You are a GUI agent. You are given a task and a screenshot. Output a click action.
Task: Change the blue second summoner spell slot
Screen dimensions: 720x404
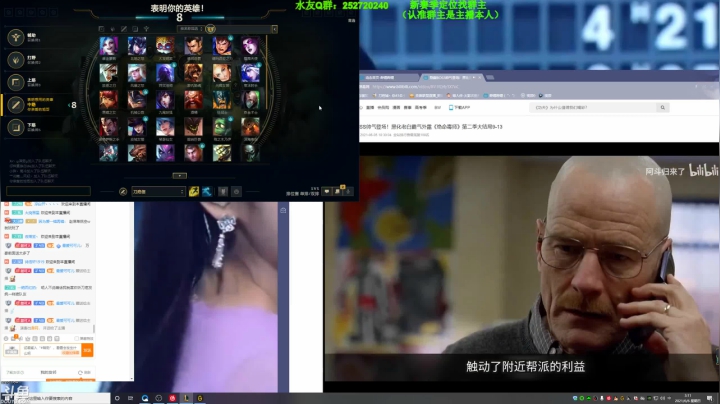point(207,191)
